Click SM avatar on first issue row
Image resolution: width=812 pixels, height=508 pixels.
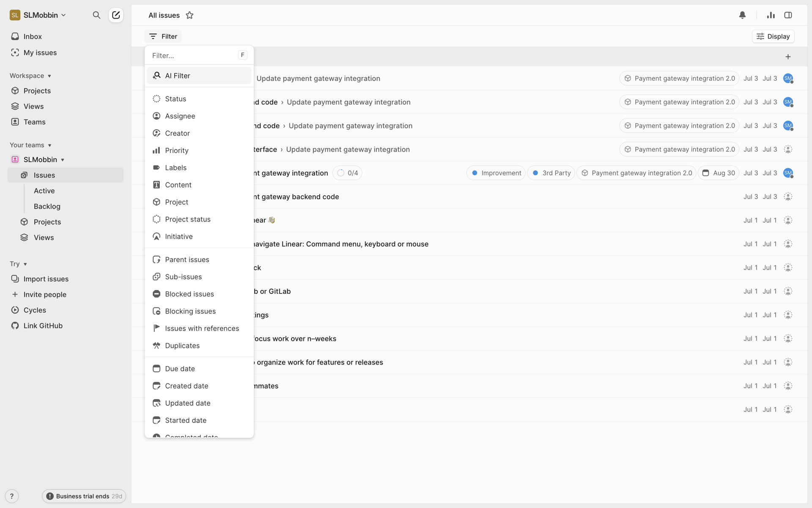tap(788, 78)
